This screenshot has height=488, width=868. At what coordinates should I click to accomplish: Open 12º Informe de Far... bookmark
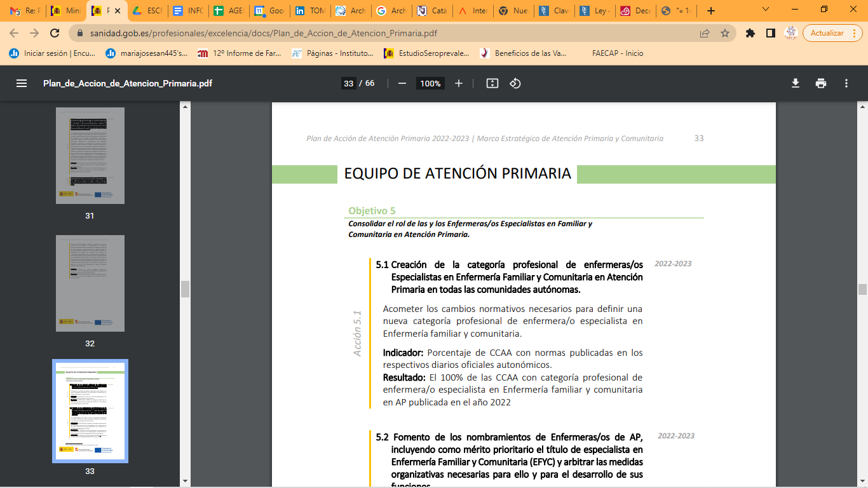click(x=239, y=53)
